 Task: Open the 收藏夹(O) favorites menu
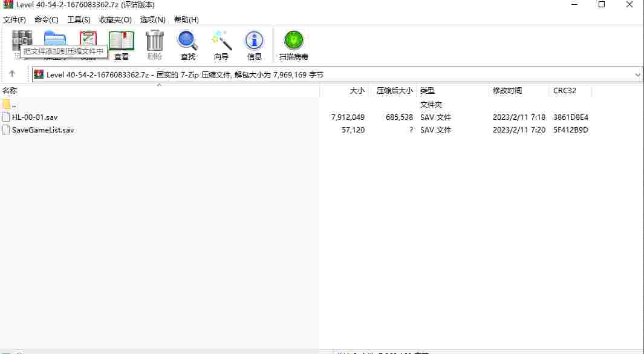point(115,20)
